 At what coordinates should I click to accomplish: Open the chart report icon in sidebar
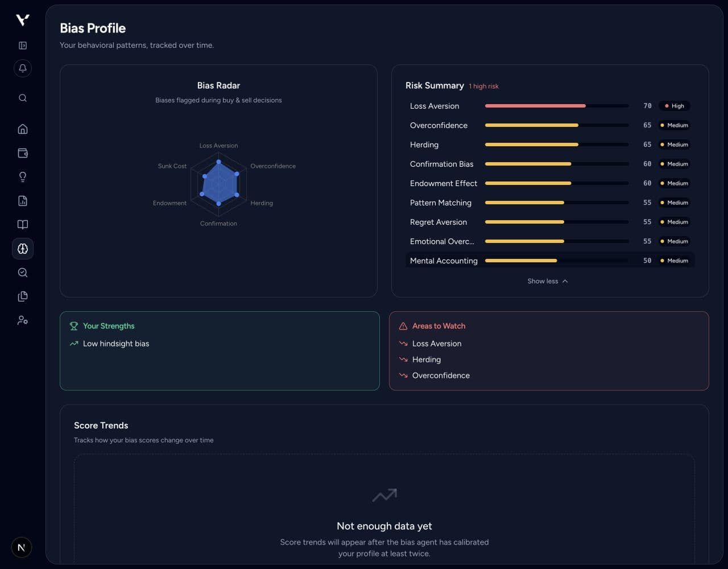tap(23, 201)
